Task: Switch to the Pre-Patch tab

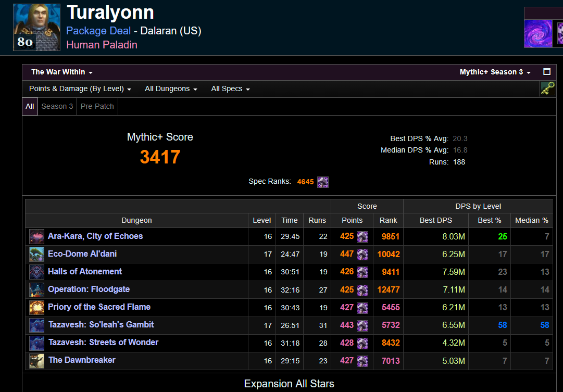Action: pos(97,106)
